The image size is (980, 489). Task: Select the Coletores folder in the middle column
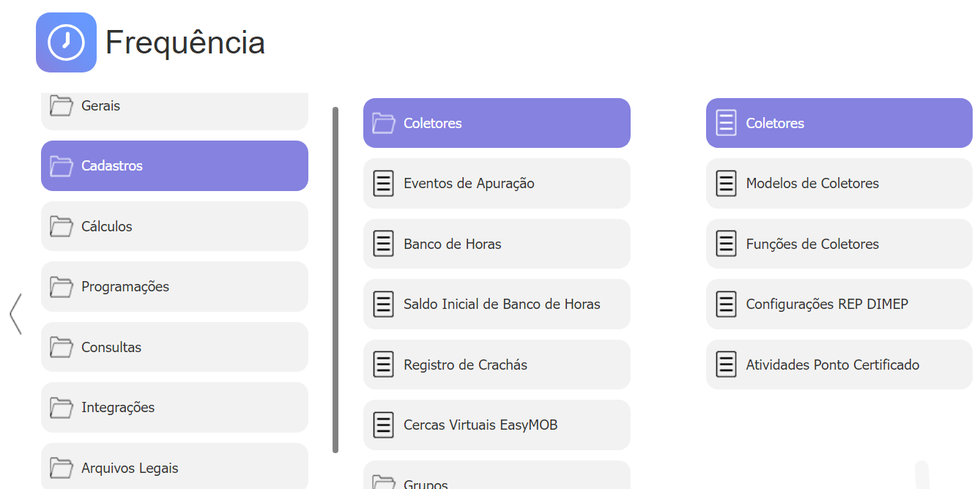coord(497,123)
